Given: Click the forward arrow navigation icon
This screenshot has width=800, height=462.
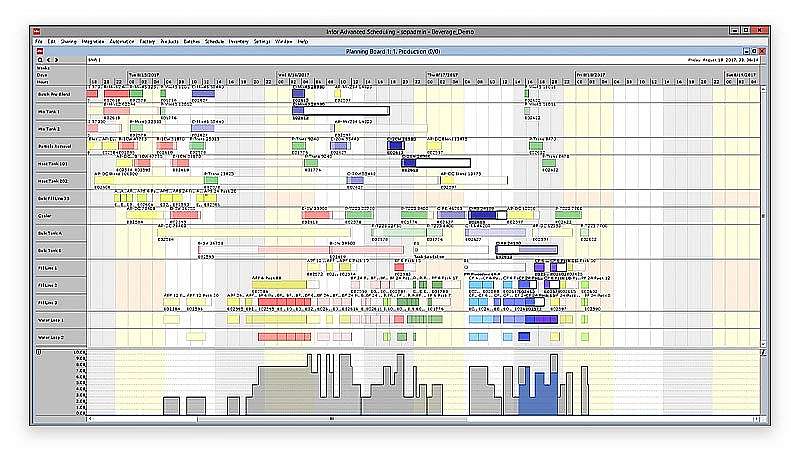Looking at the screenshot, I should [x=56, y=60].
